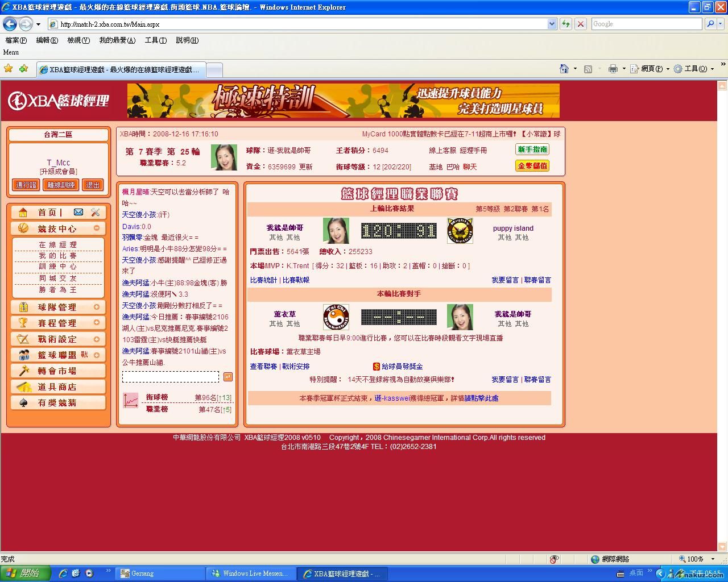Screen dimensions: 728x582
Task: Click the 查看聯賽 link
Action: 263,367
